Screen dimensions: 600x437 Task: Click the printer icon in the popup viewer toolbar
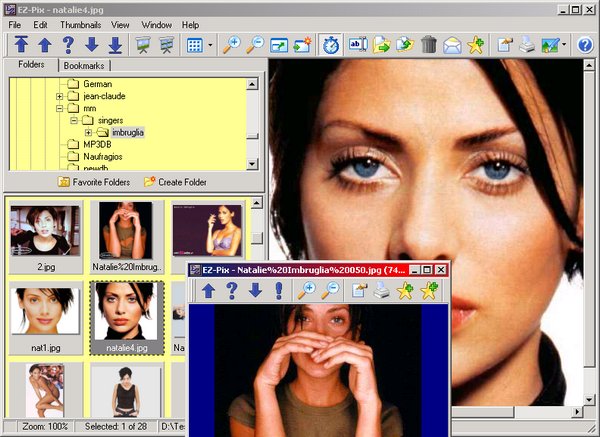(381, 291)
